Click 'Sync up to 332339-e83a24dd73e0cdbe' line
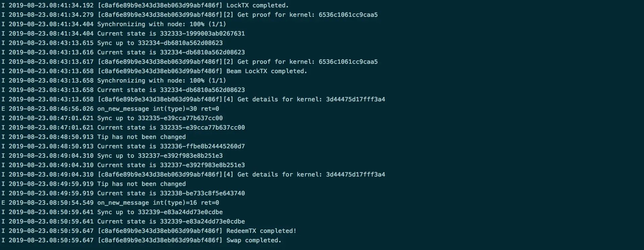Image resolution: width=644 pixels, height=250 pixels. pyautogui.click(x=160, y=212)
